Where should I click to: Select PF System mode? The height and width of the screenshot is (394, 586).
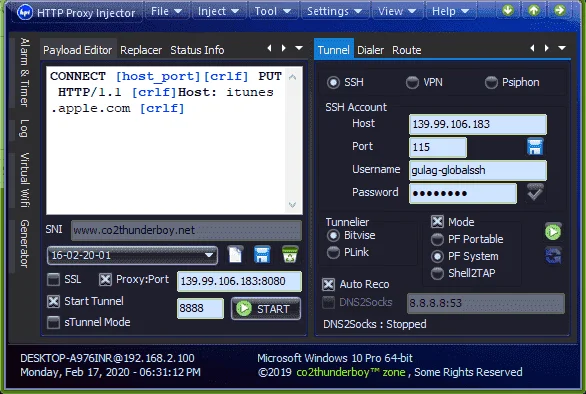click(465, 256)
